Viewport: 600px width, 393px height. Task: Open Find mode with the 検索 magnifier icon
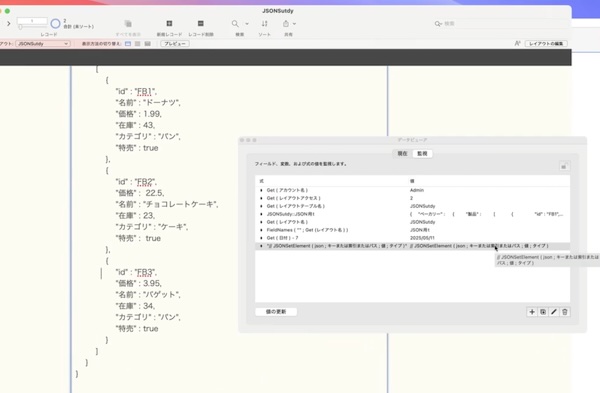point(235,24)
